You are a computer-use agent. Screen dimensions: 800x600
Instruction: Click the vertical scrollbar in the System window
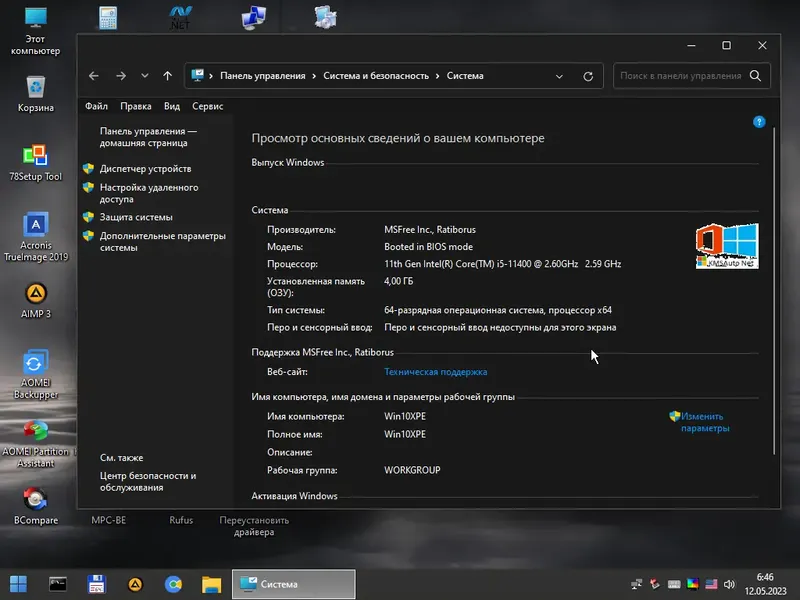pyautogui.click(x=774, y=291)
